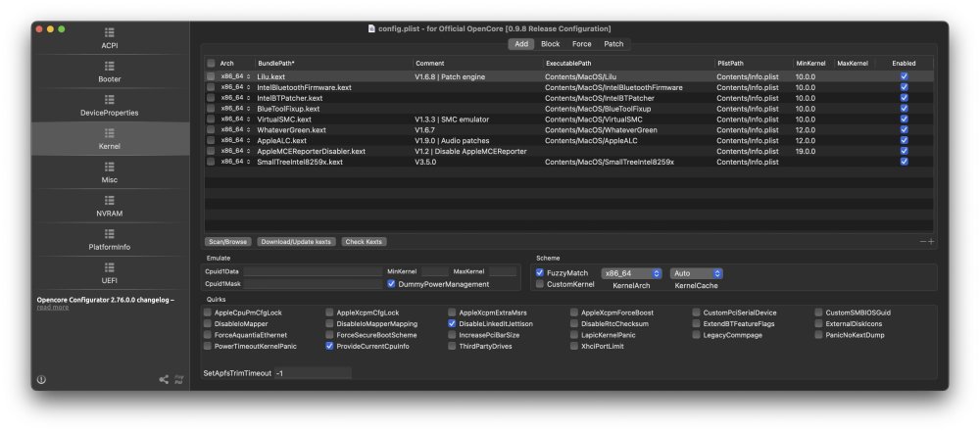Select the Contents/MacOS/WhateverGreen executable path cell
This screenshot has width=980, height=432.
pos(601,130)
